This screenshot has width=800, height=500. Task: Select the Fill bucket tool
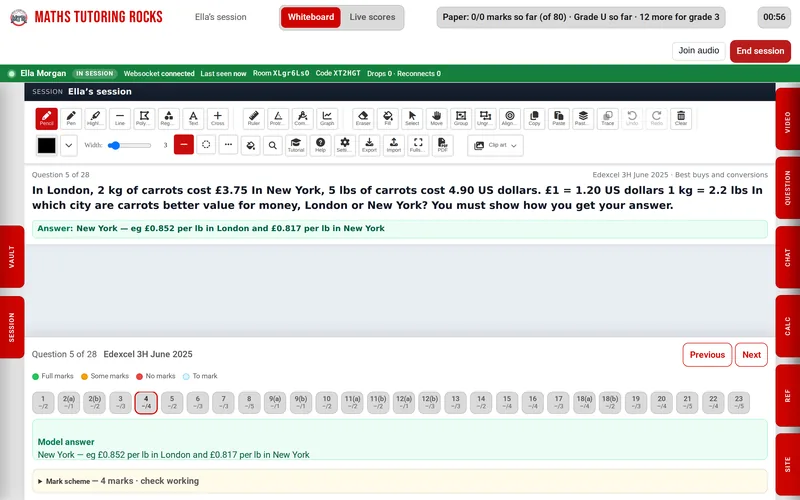pos(388,118)
